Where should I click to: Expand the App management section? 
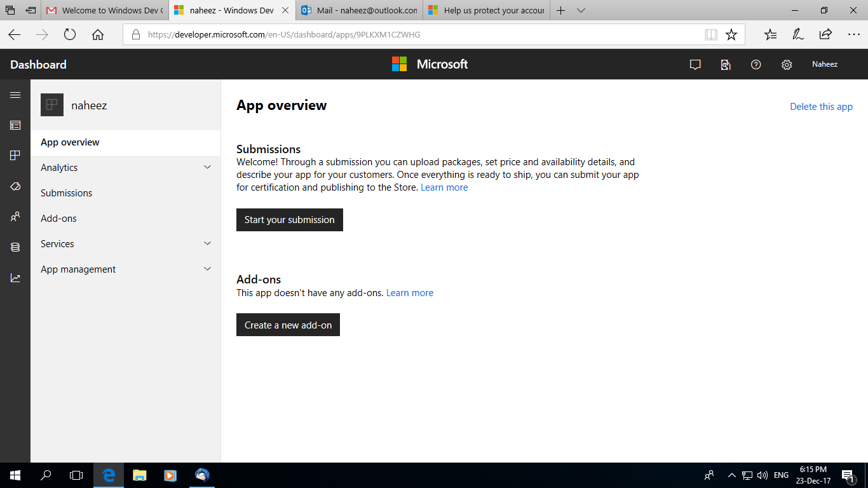click(x=207, y=269)
